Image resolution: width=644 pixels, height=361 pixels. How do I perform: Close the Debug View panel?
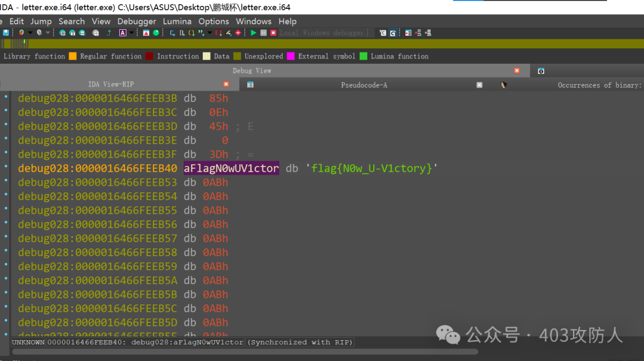517,70
